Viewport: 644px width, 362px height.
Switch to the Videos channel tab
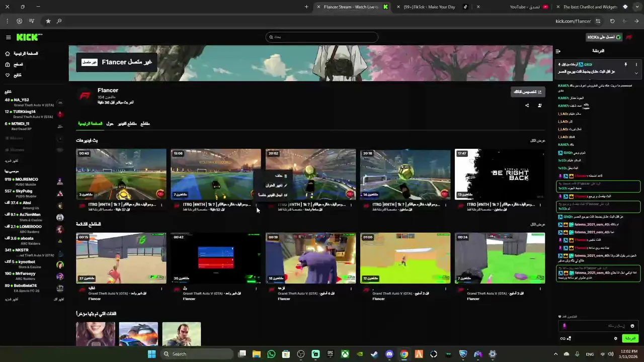pyautogui.click(x=127, y=124)
